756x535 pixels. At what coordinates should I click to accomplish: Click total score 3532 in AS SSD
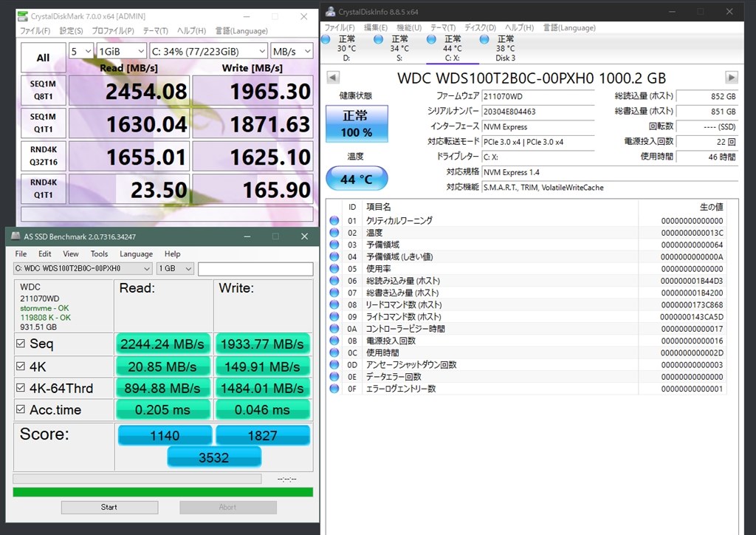click(x=214, y=457)
